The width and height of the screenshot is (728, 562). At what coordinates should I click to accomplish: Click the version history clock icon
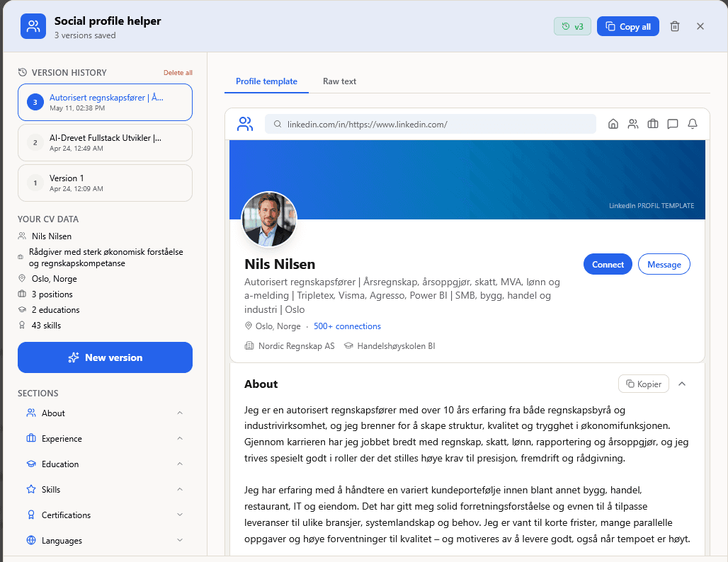point(22,72)
